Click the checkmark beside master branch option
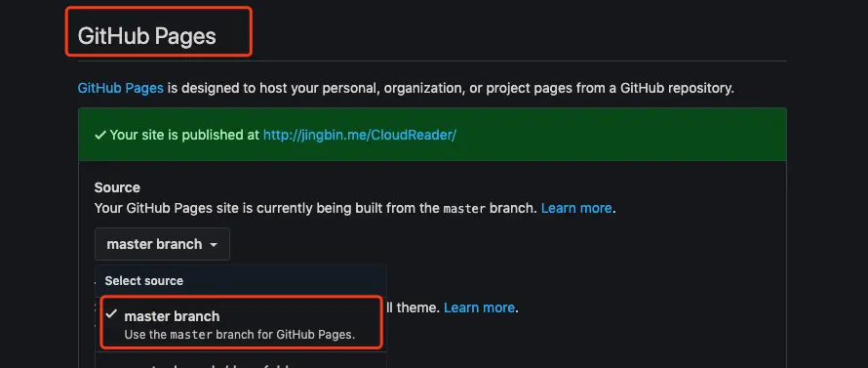Screen dimensions: 868x368 (112, 314)
